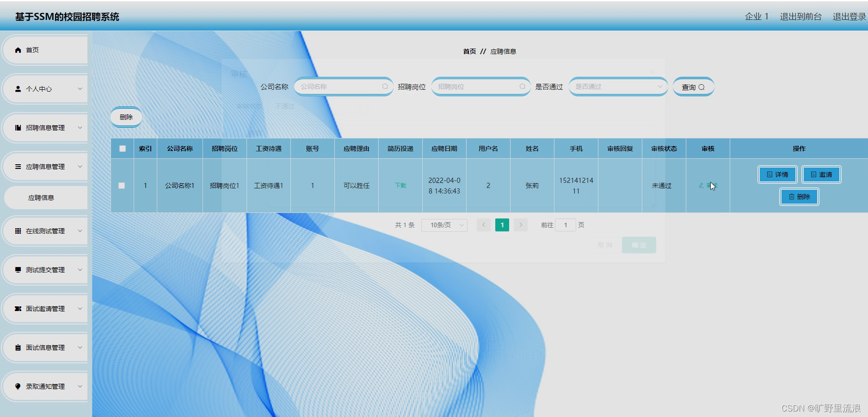The width and height of the screenshot is (868, 417).
Task: Select the 面试邀请管理 sidebar icon
Action: [x=18, y=309]
